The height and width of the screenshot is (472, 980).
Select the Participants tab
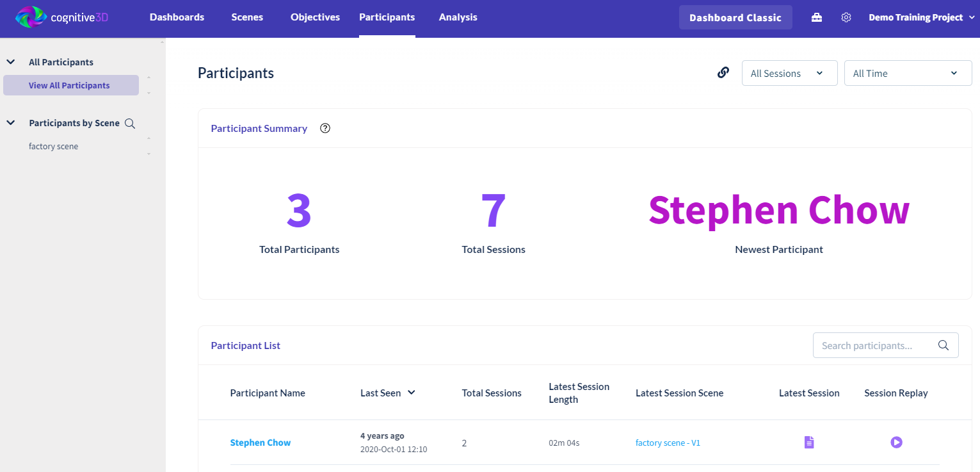387,17
